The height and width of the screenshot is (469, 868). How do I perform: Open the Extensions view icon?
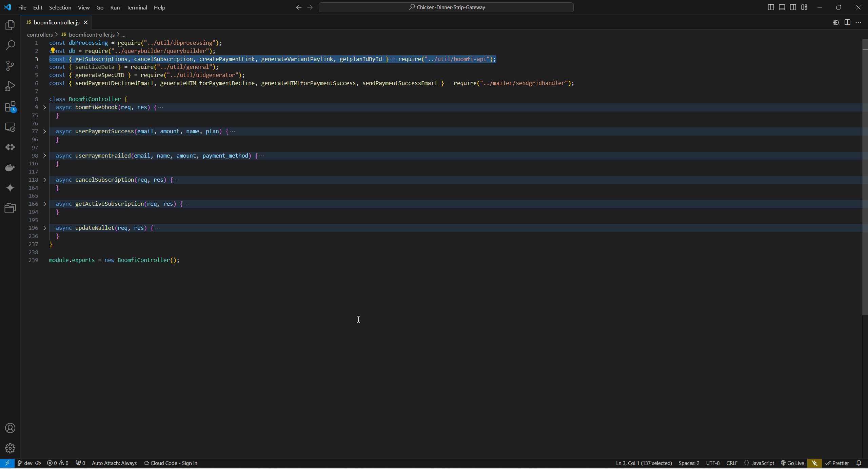pos(10,107)
